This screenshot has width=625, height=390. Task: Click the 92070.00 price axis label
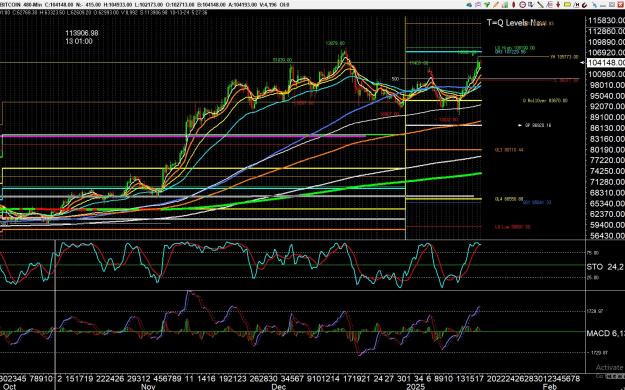(x=607, y=106)
